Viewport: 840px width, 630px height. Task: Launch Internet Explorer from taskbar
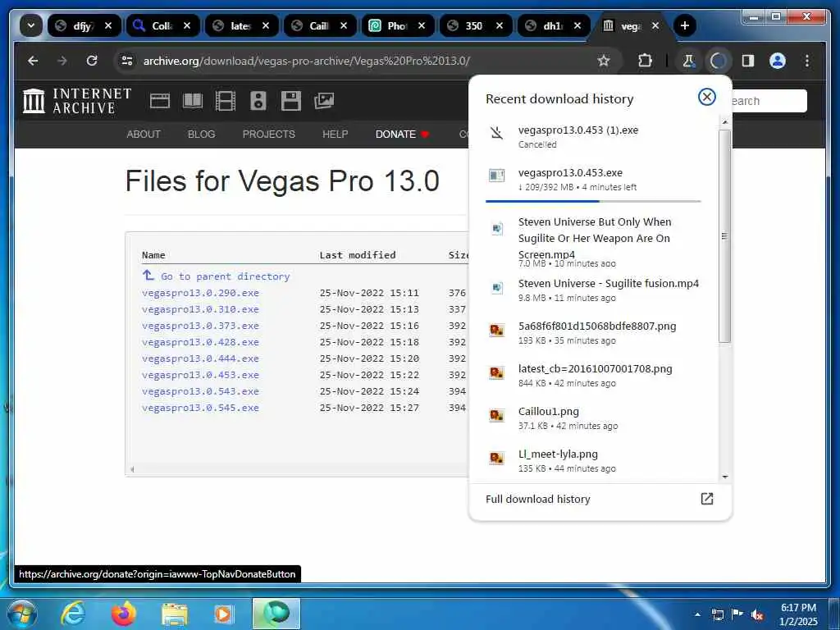click(72, 614)
